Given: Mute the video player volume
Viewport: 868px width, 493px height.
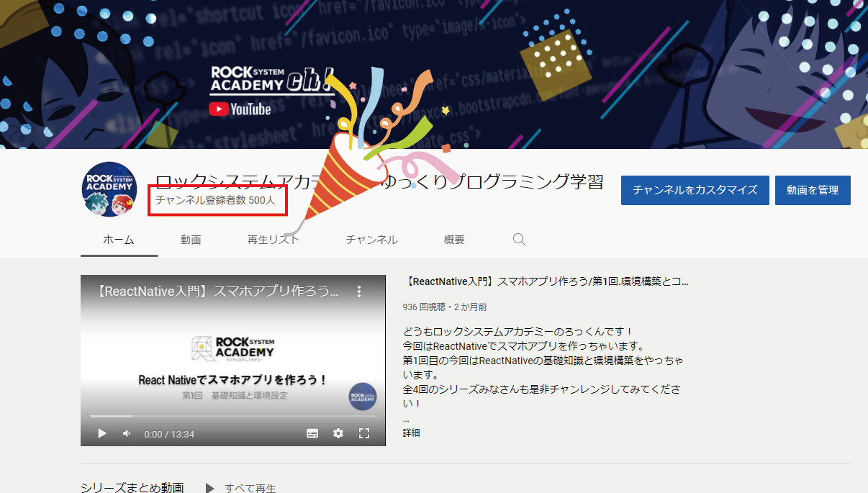Looking at the screenshot, I should (127, 433).
